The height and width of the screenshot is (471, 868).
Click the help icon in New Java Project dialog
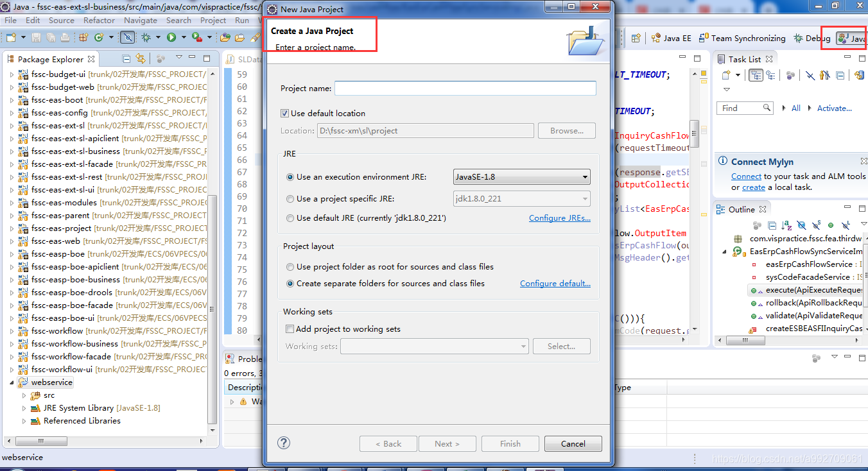(x=283, y=443)
